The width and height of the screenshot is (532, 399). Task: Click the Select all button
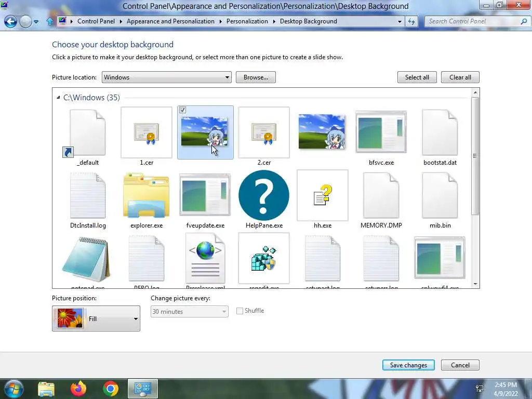pos(417,77)
